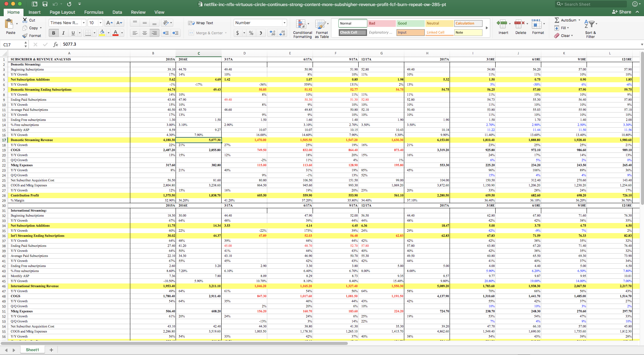The height and width of the screenshot is (355, 644).
Task: Click the Insert Function fx icon
Action: coord(56,44)
